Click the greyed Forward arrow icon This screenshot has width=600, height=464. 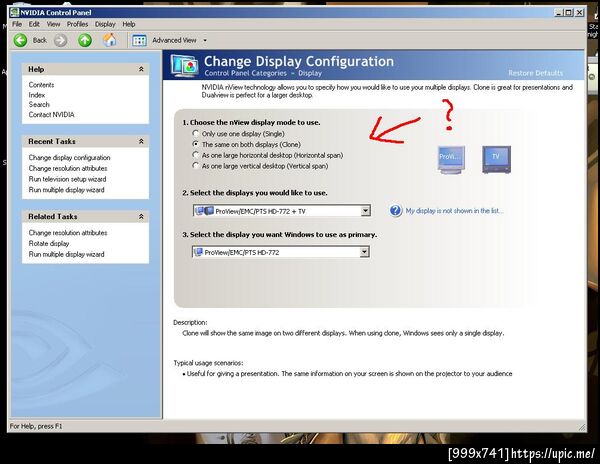pos(60,40)
